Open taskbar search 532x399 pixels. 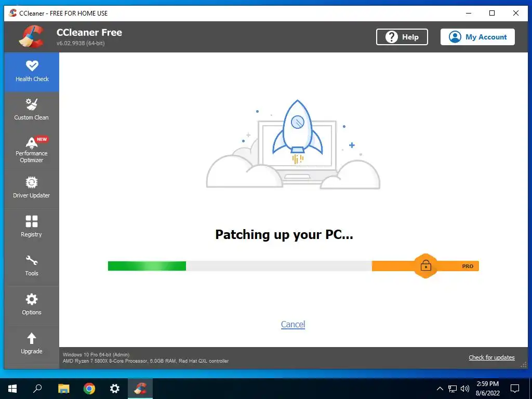(x=37, y=389)
